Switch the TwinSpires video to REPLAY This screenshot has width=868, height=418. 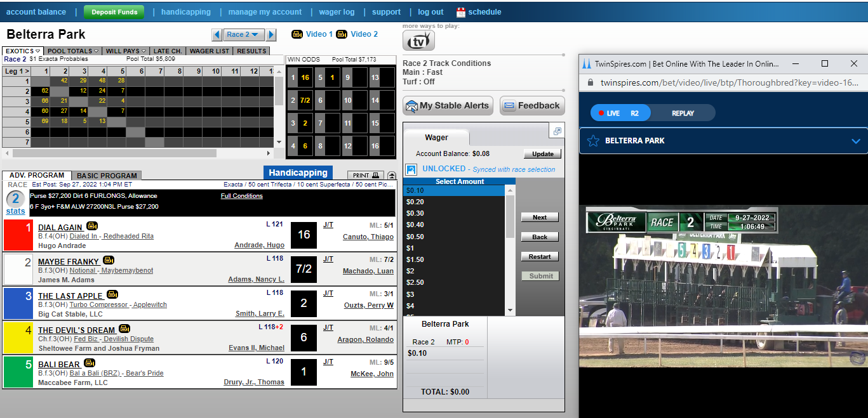(x=683, y=113)
